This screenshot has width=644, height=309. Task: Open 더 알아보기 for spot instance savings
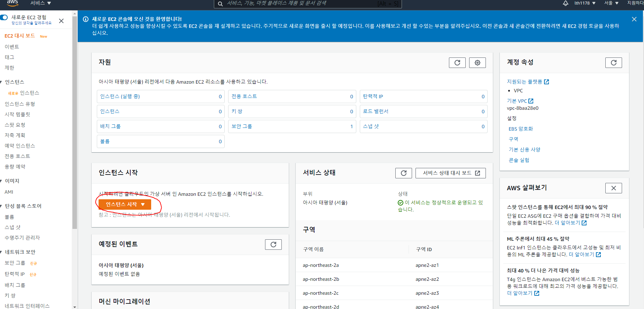point(571,223)
